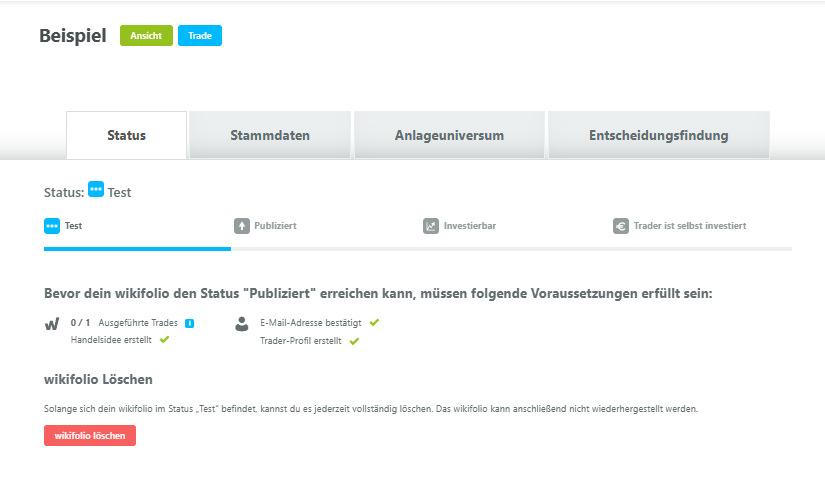Click the euro icon for Trader ist selbst investiert
825x486 pixels.
[621, 226]
